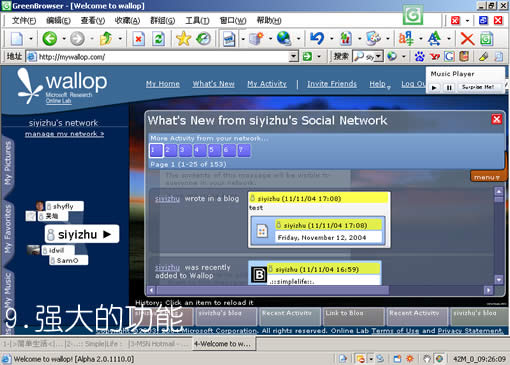The width and height of the screenshot is (510, 365).
Task: Open the 收藏(A) menu
Action: click(x=127, y=21)
